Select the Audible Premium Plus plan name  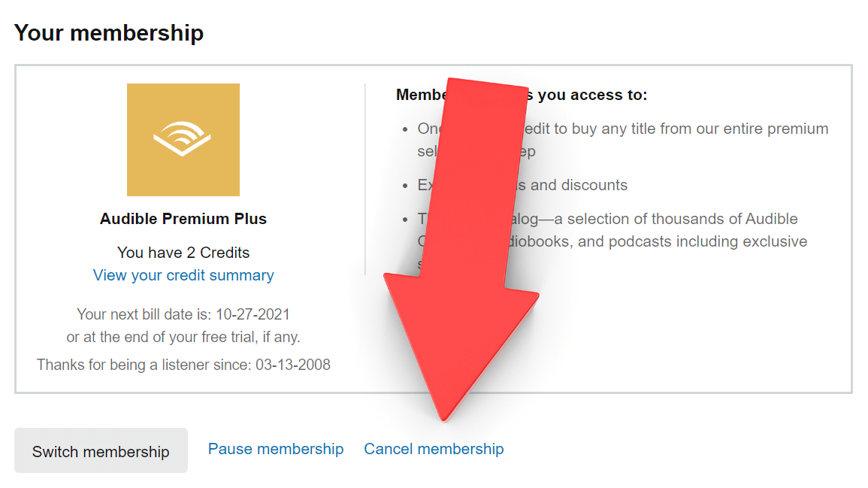[x=183, y=219]
